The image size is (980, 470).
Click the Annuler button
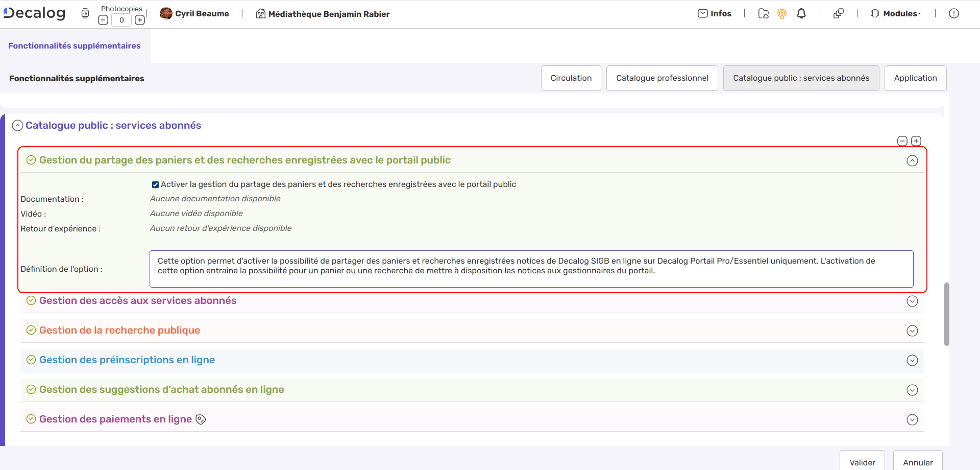pyautogui.click(x=917, y=462)
